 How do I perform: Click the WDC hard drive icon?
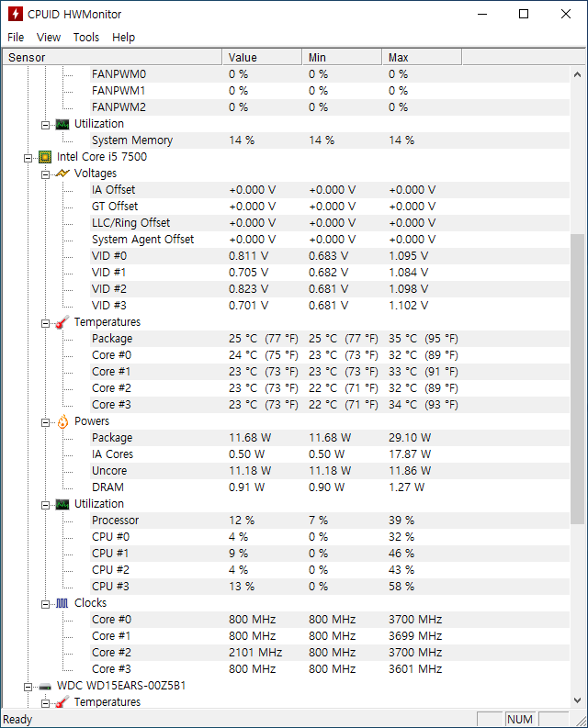(45, 686)
